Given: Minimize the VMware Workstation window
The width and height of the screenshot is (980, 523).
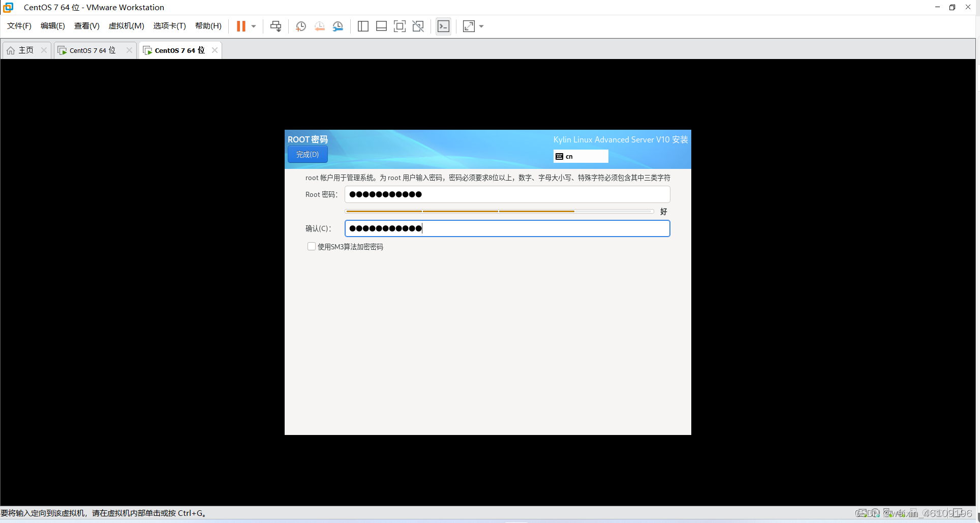Looking at the screenshot, I should pyautogui.click(x=937, y=7).
